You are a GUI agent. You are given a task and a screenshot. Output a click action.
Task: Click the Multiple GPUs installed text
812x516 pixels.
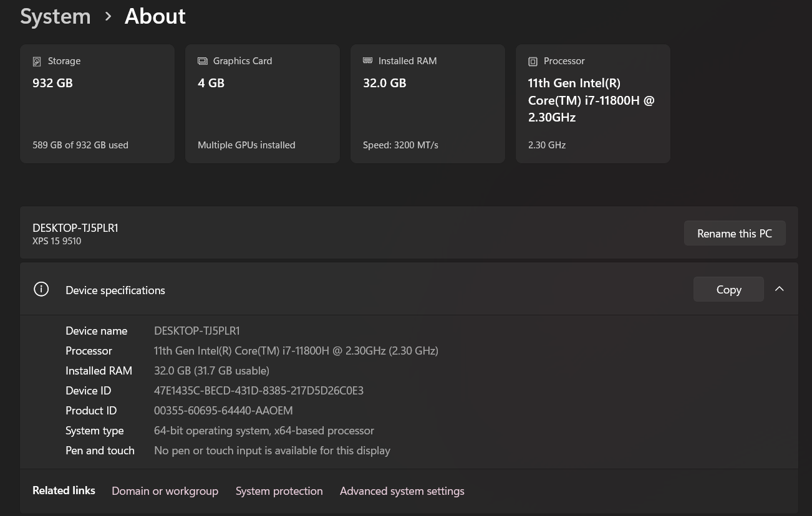coord(246,145)
